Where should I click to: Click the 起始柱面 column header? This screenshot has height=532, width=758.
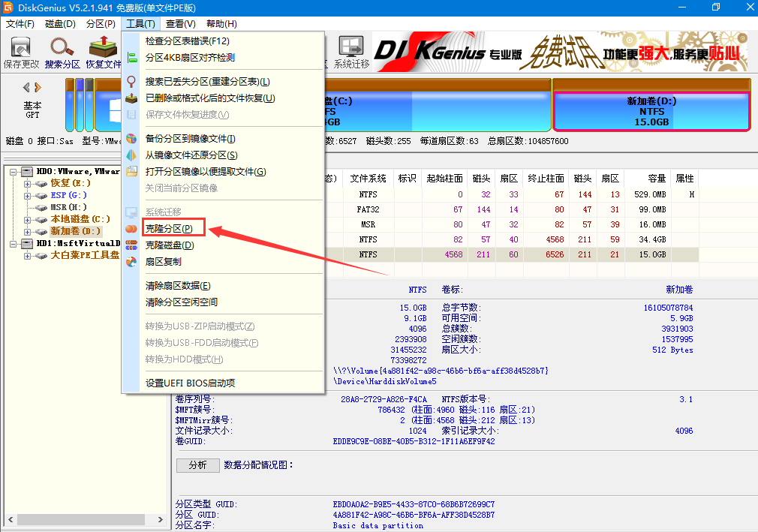pos(445,179)
